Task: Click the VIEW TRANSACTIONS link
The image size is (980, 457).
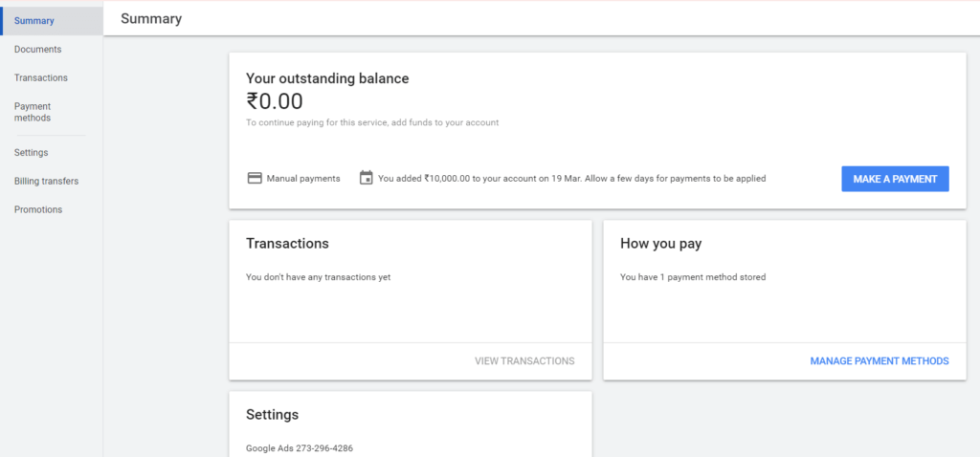Action: click(x=524, y=360)
